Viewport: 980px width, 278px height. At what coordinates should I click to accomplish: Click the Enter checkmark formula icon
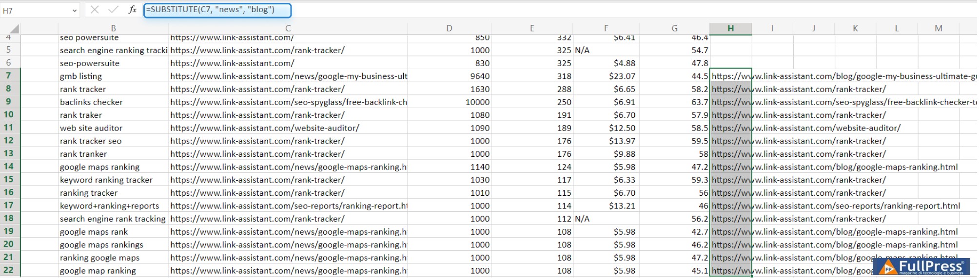(x=113, y=10)
